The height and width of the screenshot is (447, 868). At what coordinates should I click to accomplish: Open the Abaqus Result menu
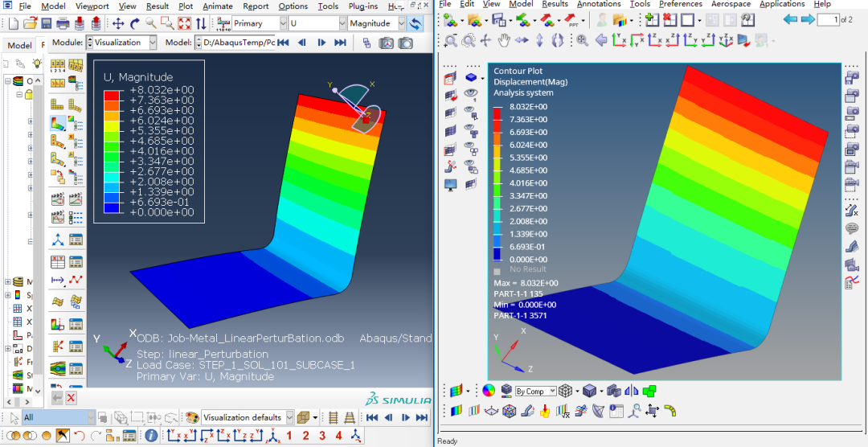[x=158, y=6]
